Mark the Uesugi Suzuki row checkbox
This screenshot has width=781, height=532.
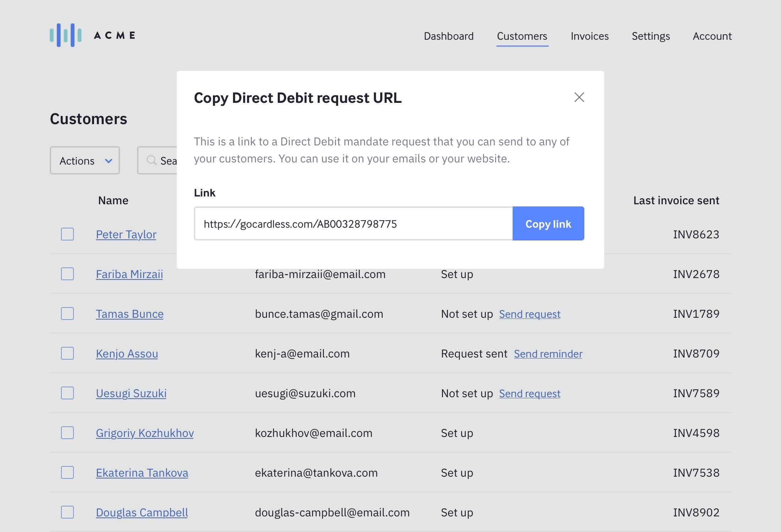click(x=67, y=393)
